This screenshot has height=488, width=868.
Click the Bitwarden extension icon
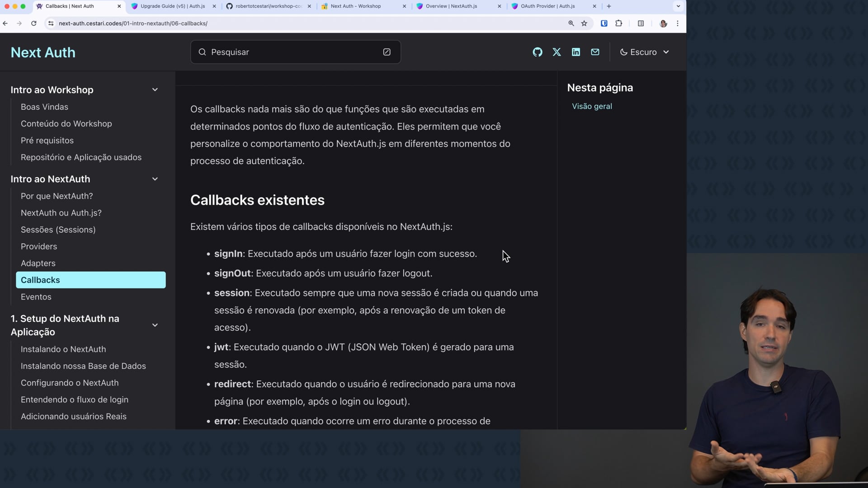(604, 23)
